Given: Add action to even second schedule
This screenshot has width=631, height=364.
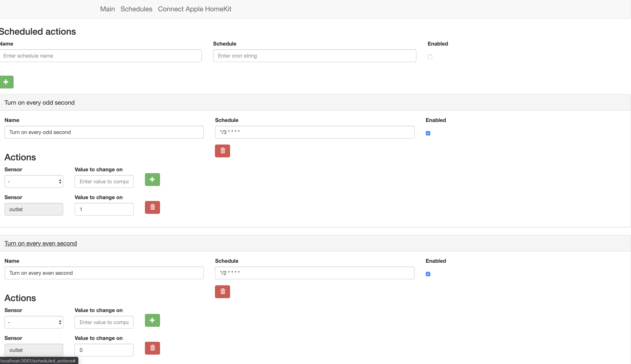Looking at the screenshot, I should (152, 320).
